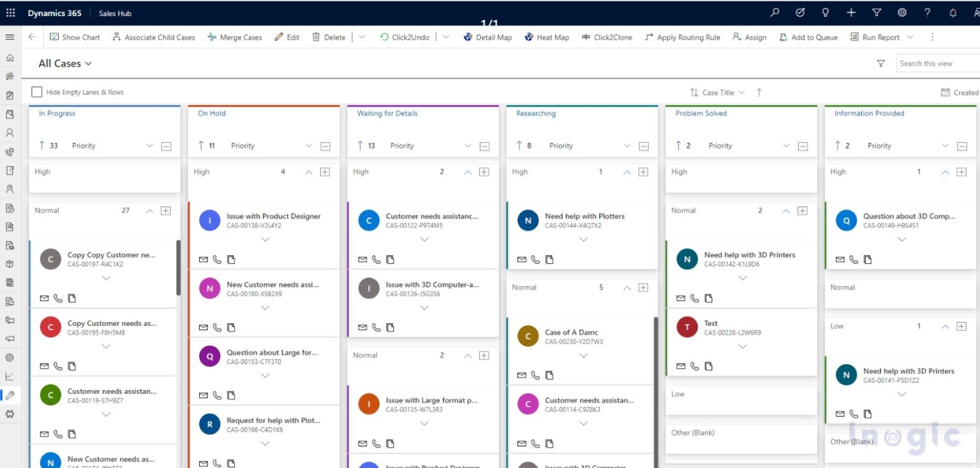Open the task flow checkmark icon
Image resolution: width=980 pixels, height=468 pixels.
point(800,13)
